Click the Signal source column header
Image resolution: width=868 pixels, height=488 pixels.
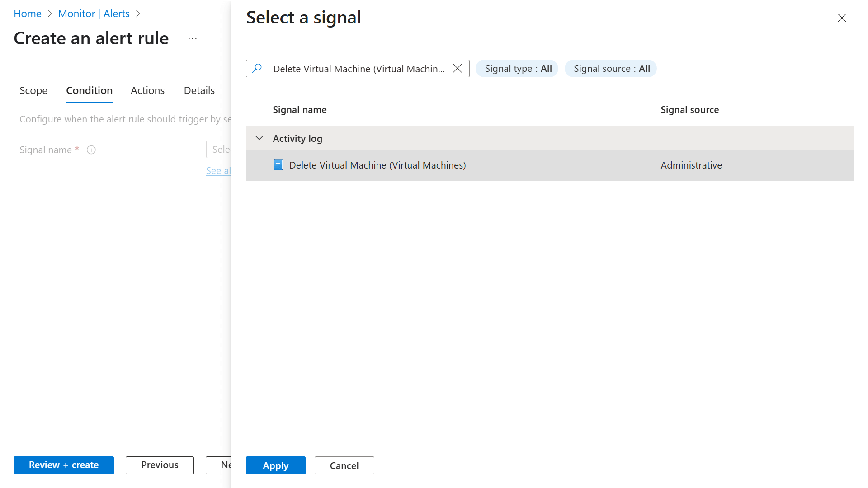(x=689, y=110)
